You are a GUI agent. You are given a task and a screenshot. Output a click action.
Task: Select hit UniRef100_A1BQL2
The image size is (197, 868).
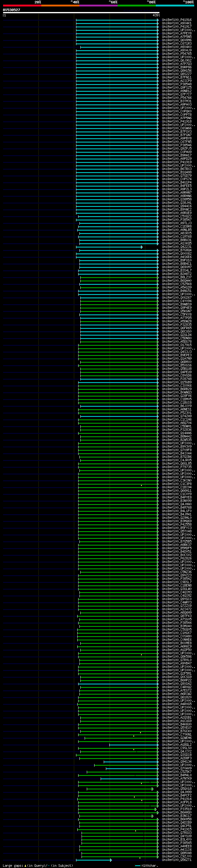(x=176, y=745)
